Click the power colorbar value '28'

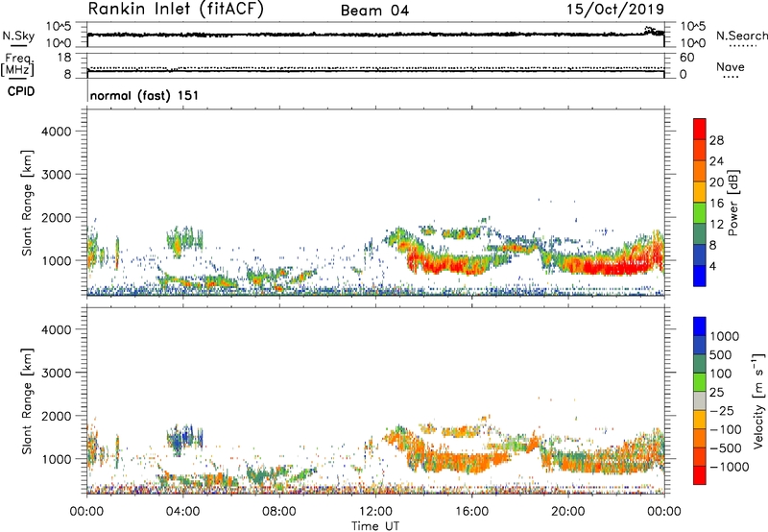point(716,140)
